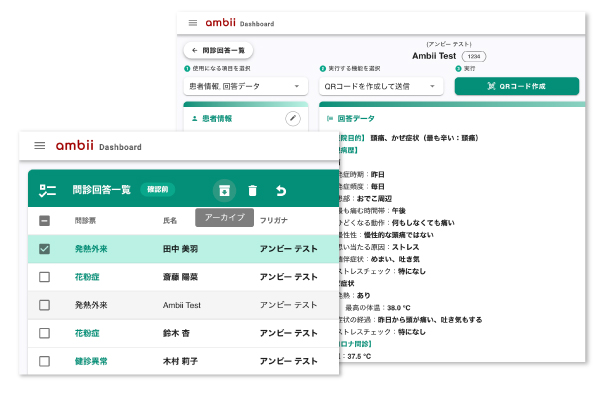This screenshot has height=400, width=600.
Task: Click the name 田中 美羽
Action: coord(181,249)
